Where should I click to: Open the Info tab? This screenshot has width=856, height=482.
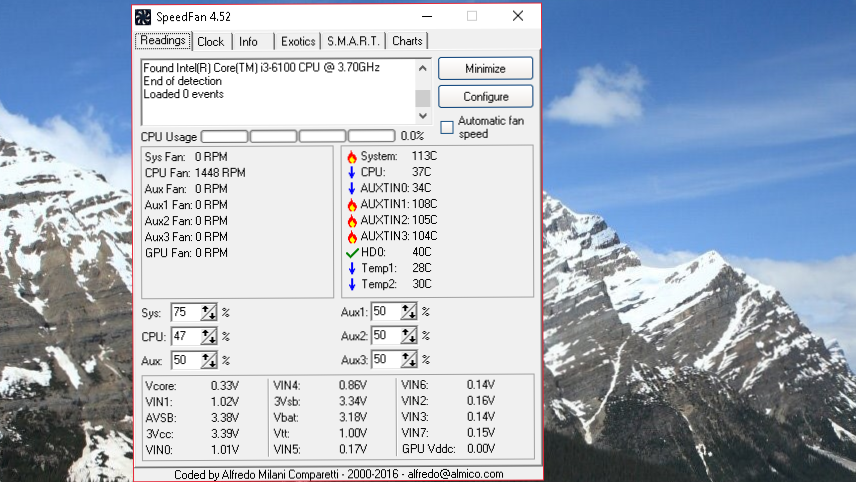(x=248, y=41)
